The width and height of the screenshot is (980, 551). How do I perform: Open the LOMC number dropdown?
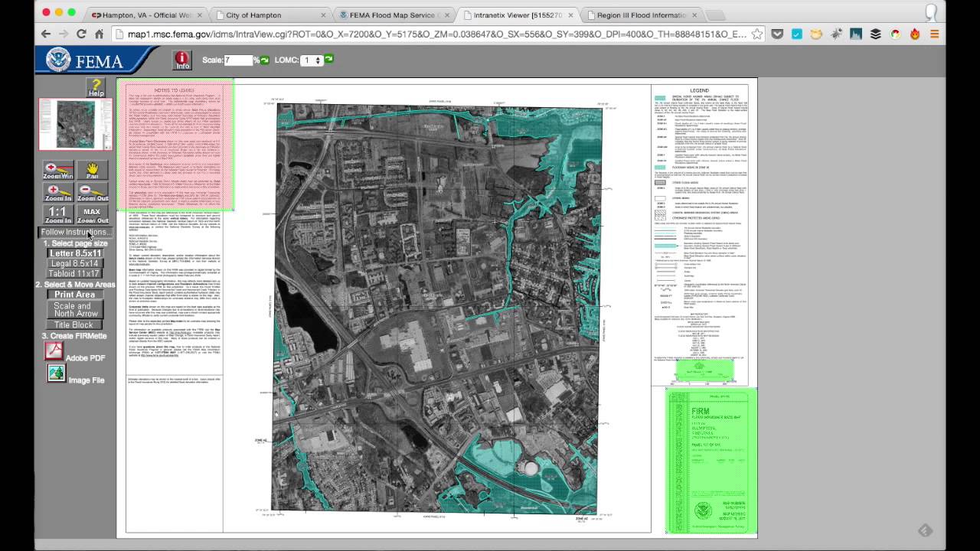pyautogui.click(x=312, y=60)
